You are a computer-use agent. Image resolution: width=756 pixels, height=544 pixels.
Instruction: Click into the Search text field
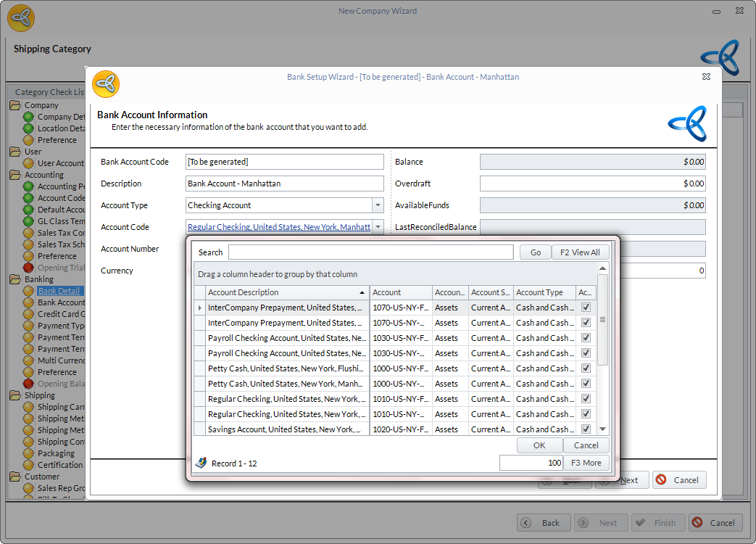(x=370, y=252)
